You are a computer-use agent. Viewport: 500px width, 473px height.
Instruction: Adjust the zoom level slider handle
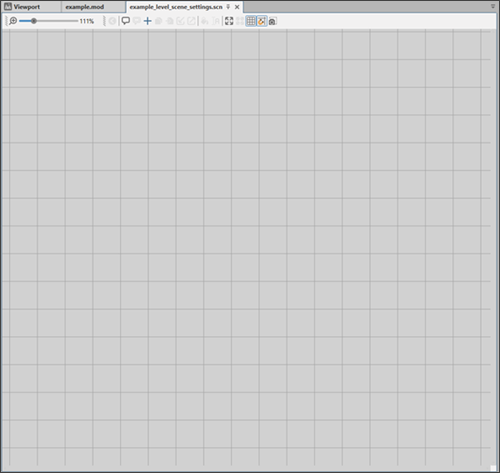34,21
